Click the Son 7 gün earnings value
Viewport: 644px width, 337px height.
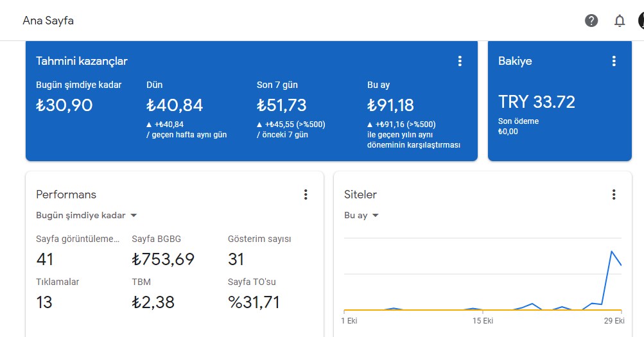(282, 105)
